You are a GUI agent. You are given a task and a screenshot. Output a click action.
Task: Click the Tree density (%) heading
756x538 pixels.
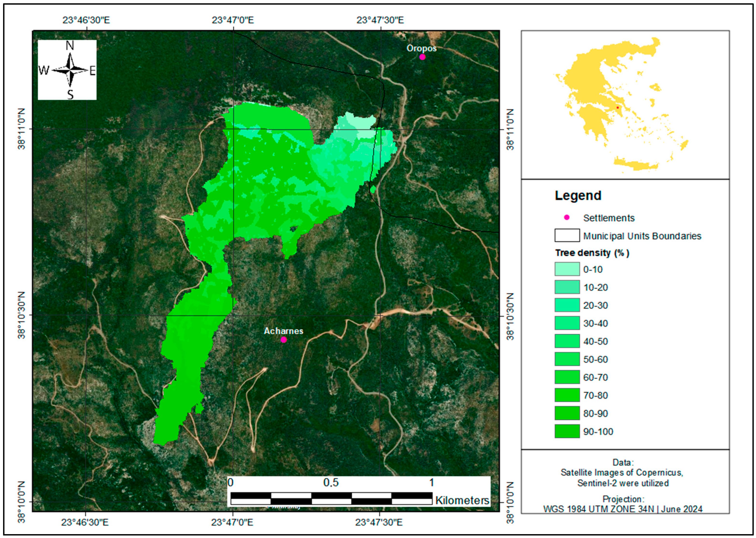click(592, 253)
